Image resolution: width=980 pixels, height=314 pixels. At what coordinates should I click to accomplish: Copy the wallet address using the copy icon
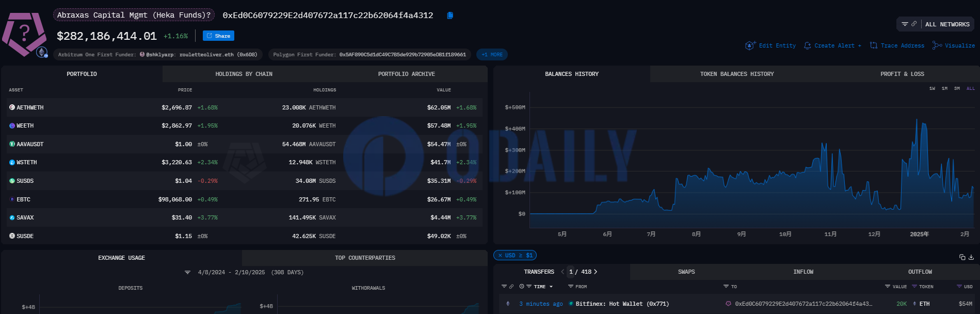coord(450,15)
